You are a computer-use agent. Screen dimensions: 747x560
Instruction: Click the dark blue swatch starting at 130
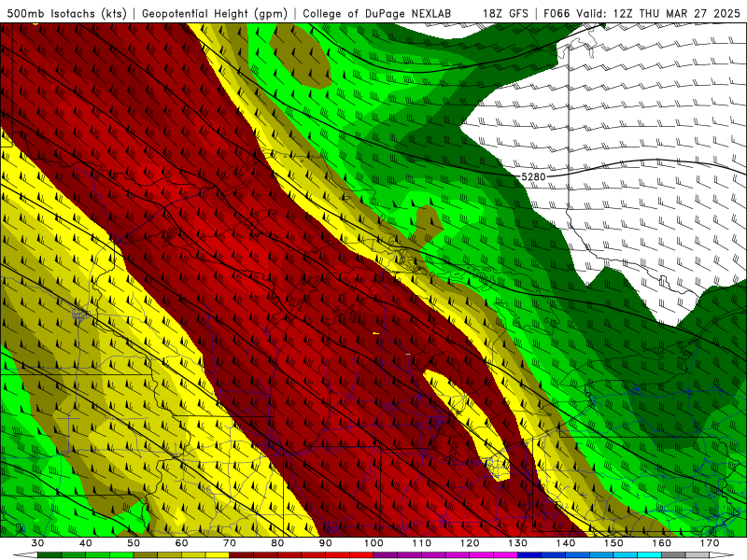click(x=529, y=555)
